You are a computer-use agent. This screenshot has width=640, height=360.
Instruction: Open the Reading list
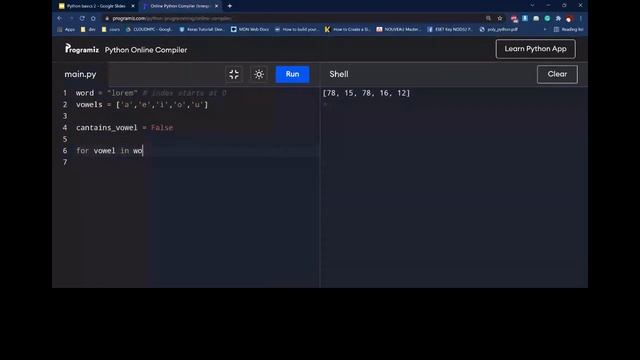[x=569, y=29]
